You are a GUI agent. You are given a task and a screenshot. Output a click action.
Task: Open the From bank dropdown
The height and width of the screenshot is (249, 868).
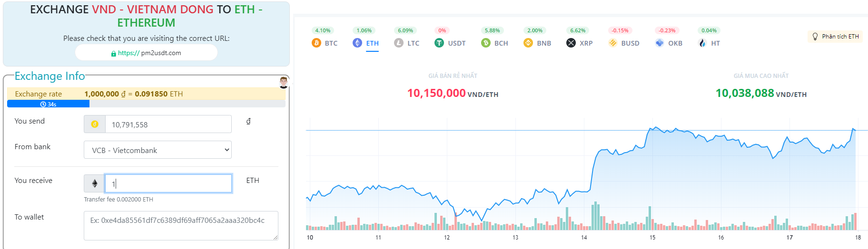point(158,150)
